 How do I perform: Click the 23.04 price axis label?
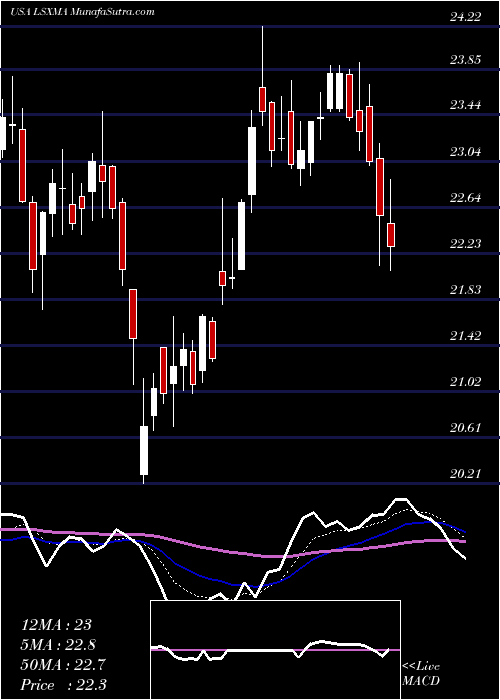click(x=466, y=152)
